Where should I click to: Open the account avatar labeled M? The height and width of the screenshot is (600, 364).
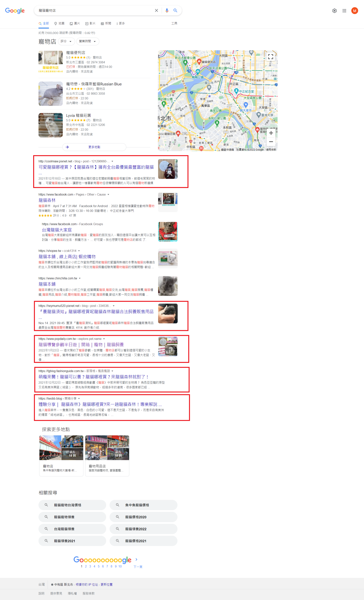(x=355, y=11)
